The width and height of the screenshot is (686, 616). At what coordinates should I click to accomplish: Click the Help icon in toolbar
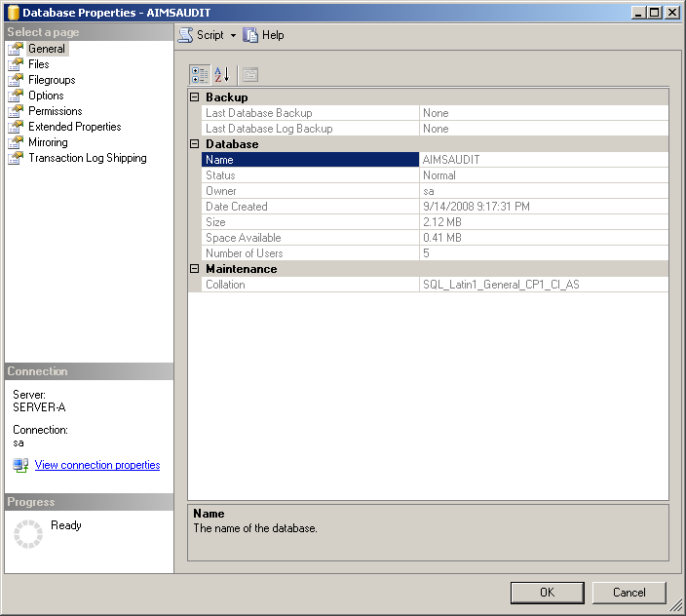[x=251, y=35]
